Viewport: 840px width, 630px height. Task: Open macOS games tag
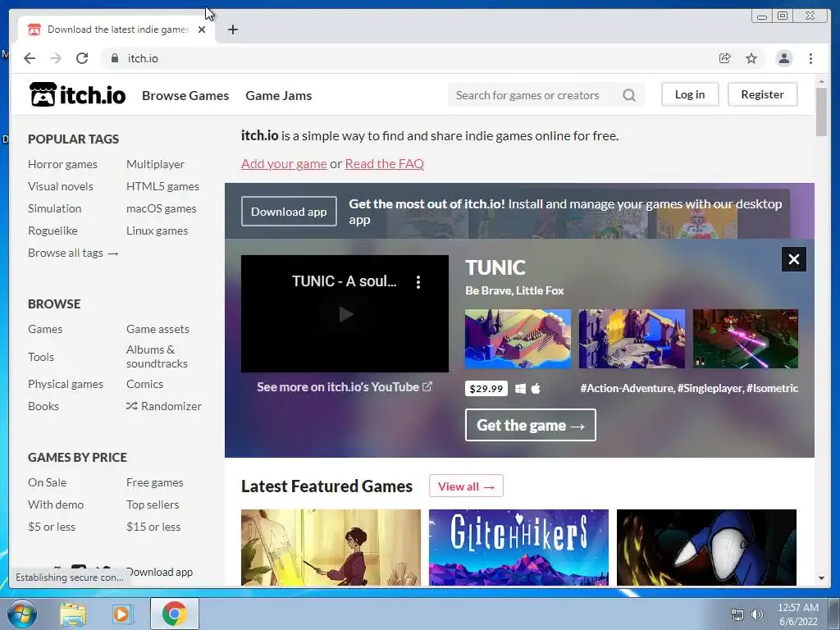[162, 208]
